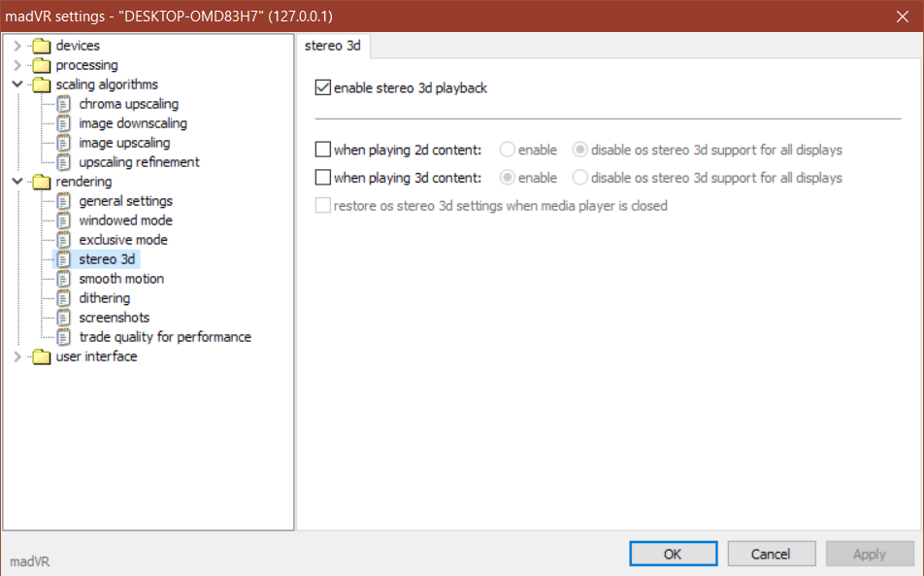Open upscaling refinement settings
The image size is (924, 576).
click(139, 162)
